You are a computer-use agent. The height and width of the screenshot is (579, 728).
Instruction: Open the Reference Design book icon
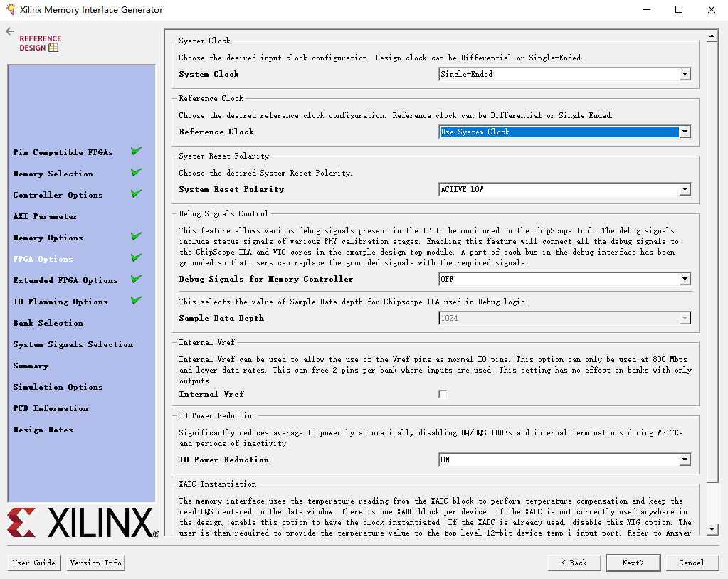(x=53, y=48)
